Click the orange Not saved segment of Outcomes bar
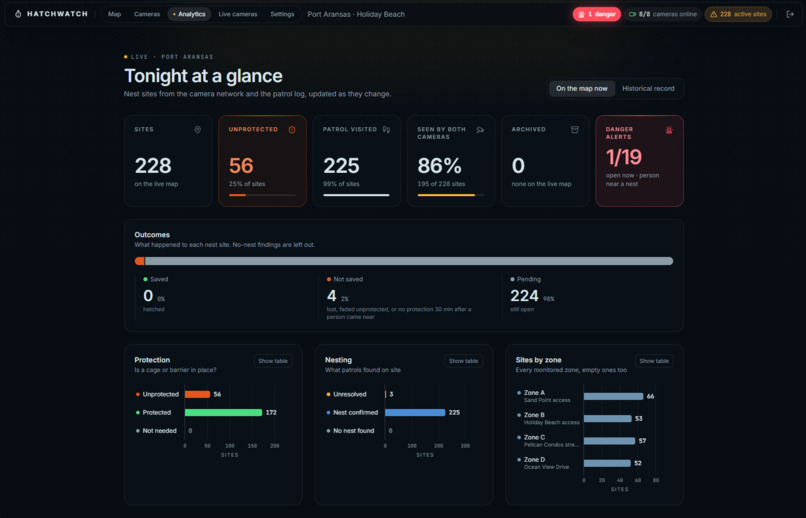This screenshot has width=806, height=518. tap(139, 261)
